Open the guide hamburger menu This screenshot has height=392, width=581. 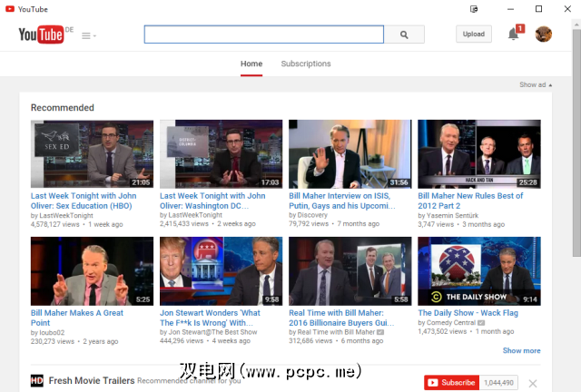click(89, 35)
